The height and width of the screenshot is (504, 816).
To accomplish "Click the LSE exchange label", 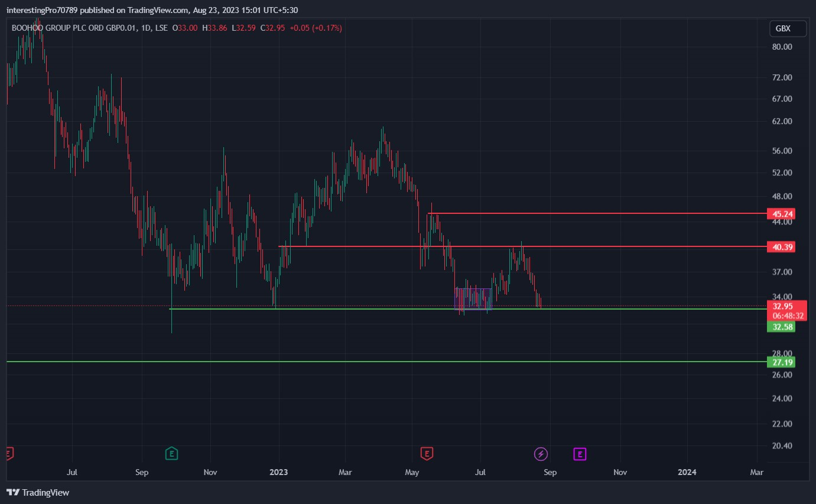I will click(161, 28).
